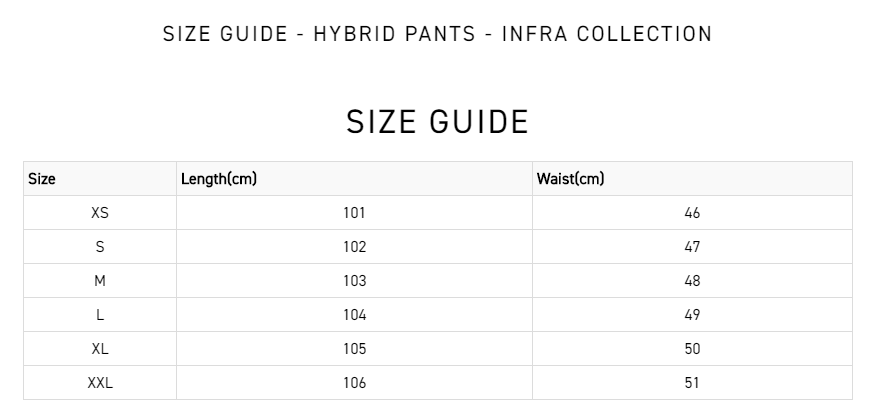Image resolution: width=876 pixels, height=418 pixels.
Task: Click the length value 101
Action: pos(354,213)
